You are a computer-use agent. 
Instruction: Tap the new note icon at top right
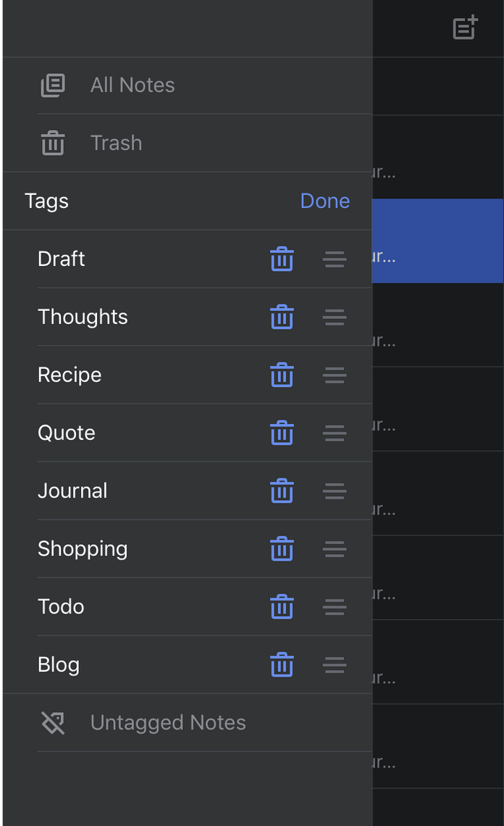pyautogui.click(x=464, y=28)
